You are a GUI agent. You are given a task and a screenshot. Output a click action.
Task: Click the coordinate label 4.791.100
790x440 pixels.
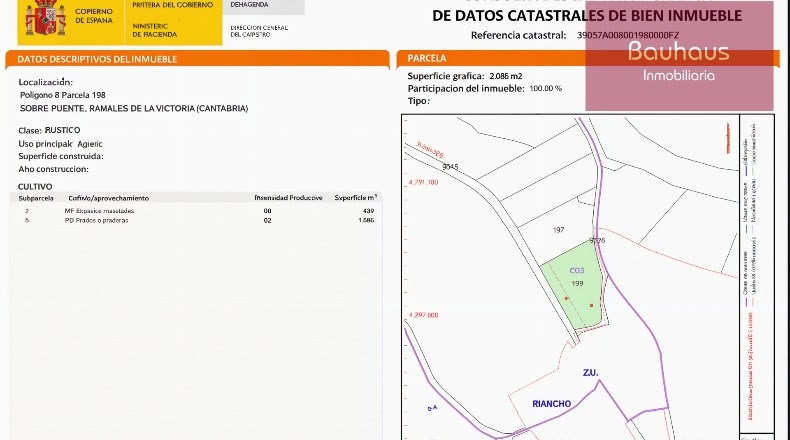point(423,182)
